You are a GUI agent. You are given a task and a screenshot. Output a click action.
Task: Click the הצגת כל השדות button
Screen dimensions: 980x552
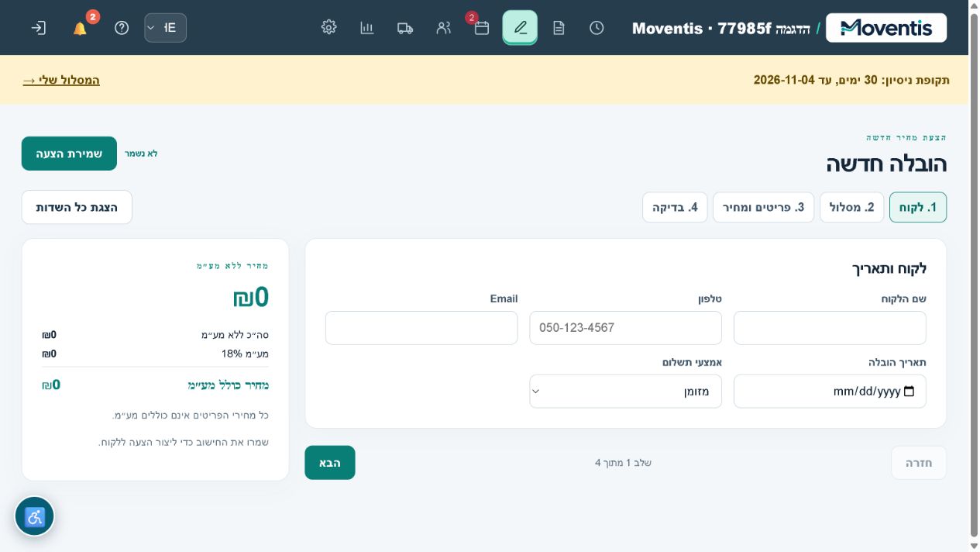(77, 207)
